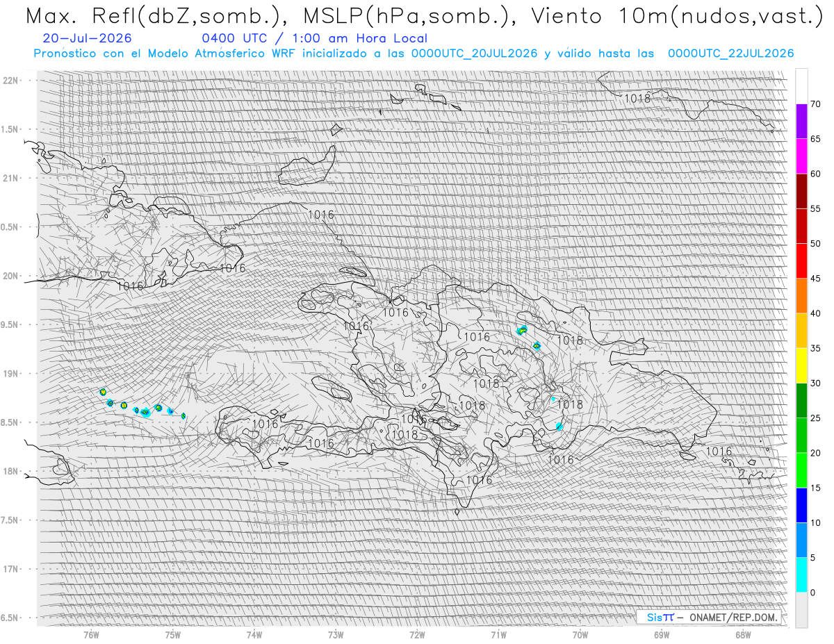The image size is (834, 644).
Task: Click the "20N" latitude axis label
Action: [x=10, y=276]
